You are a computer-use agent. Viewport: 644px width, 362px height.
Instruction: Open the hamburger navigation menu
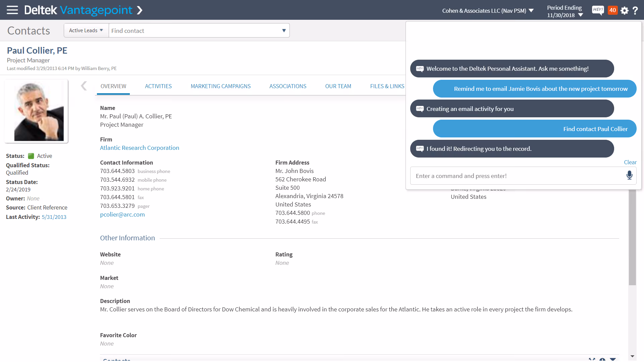click(x=12, y=10)
